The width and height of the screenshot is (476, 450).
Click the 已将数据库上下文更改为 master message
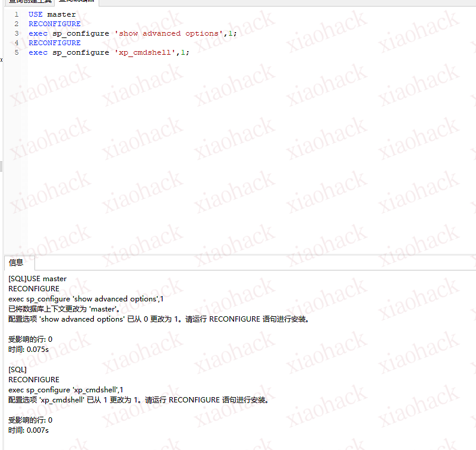(x=65, y=309)
